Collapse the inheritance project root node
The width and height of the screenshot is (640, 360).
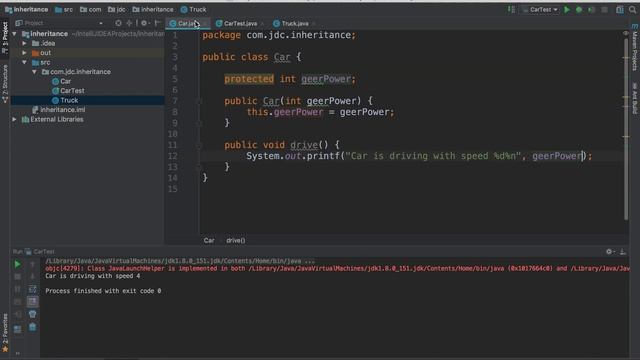(15, 34)
